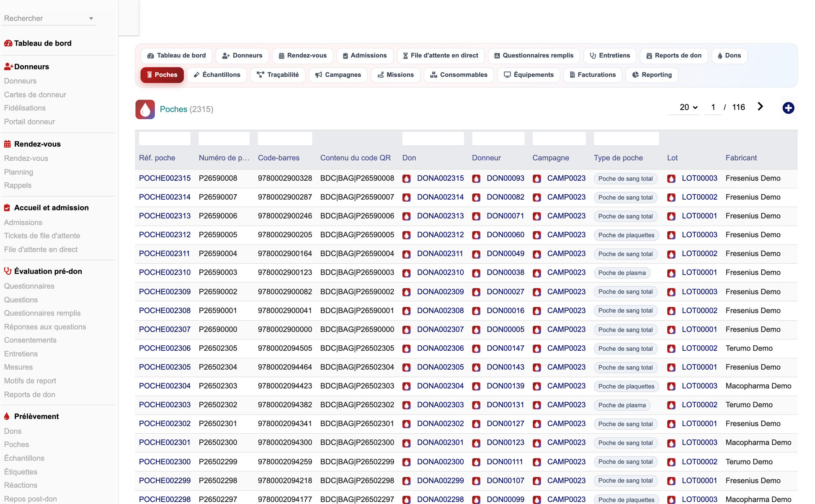Open the File d'attente en direct tab
815x504 pixels.
[441, 56]
